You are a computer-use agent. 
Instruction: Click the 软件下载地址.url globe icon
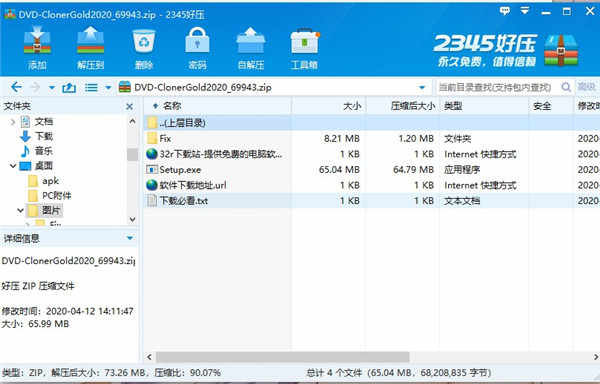(x=152, y=185)
